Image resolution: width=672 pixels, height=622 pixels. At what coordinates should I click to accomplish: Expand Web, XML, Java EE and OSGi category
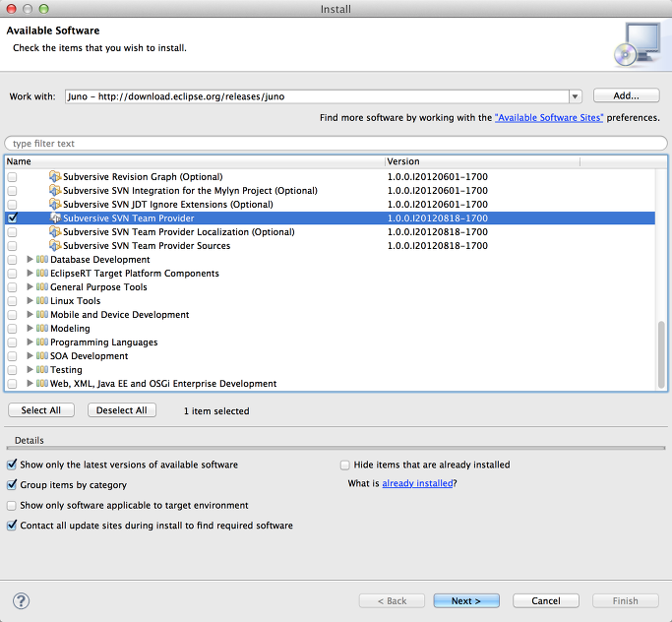(x=30, y=383)
